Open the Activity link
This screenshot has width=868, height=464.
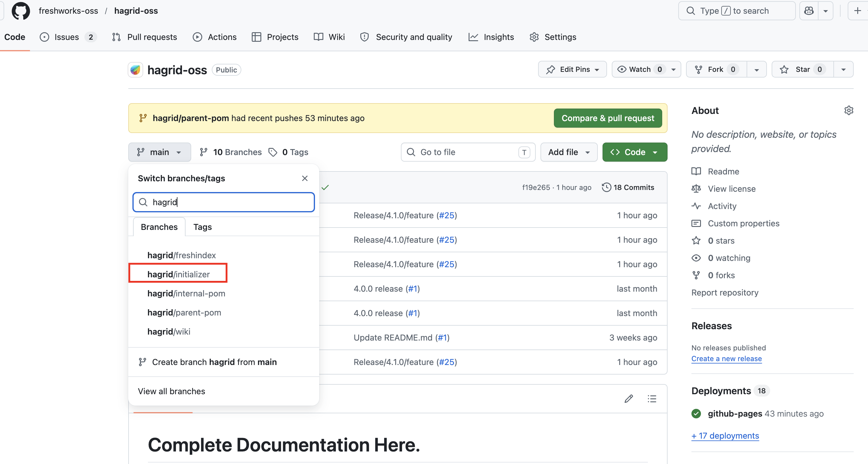(x=714, y=206)
